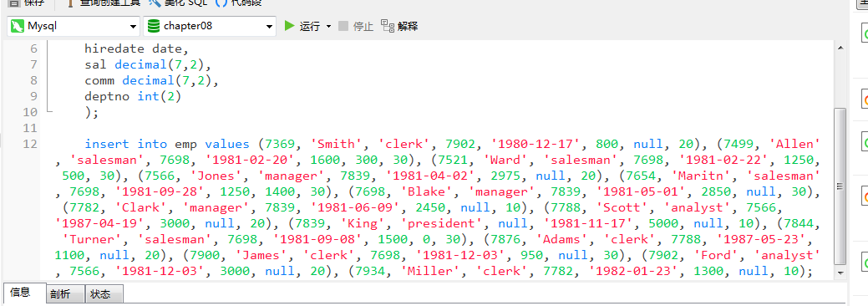This screenshot has height=306, width=868.
Task: Expand the Run button's dropdown arrow
Action: pos(328,27)
